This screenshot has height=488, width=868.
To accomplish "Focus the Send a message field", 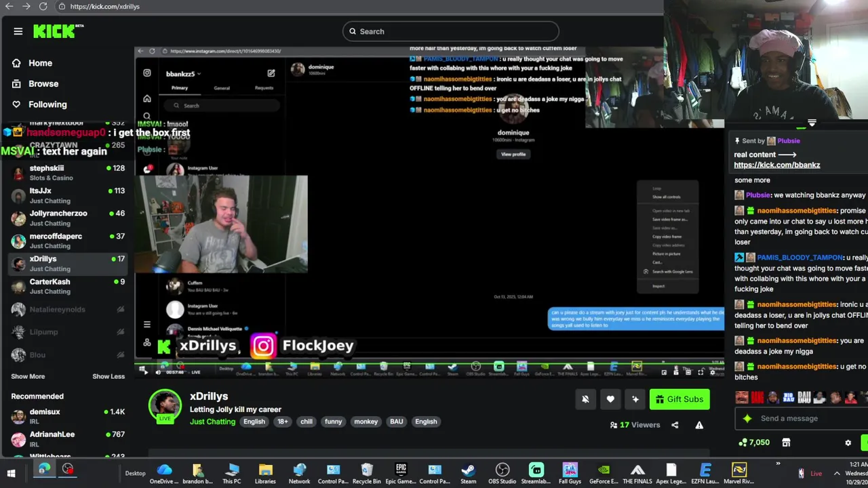I will click(800, 418).
